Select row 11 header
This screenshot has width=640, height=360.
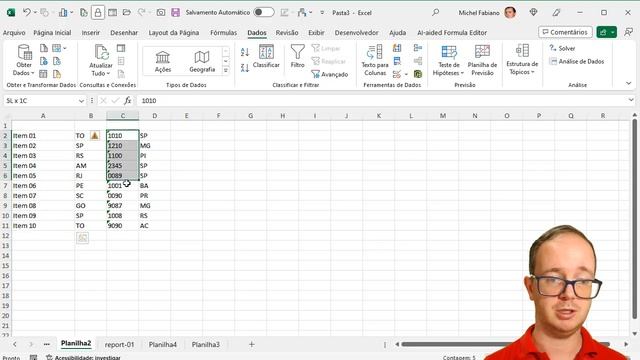pyautogui.click(x=5, y=226)
